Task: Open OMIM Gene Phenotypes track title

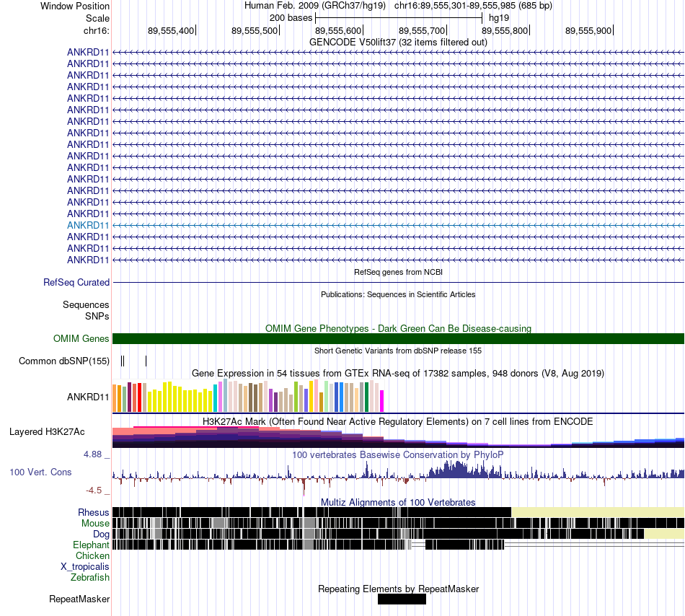Action: 398,328
